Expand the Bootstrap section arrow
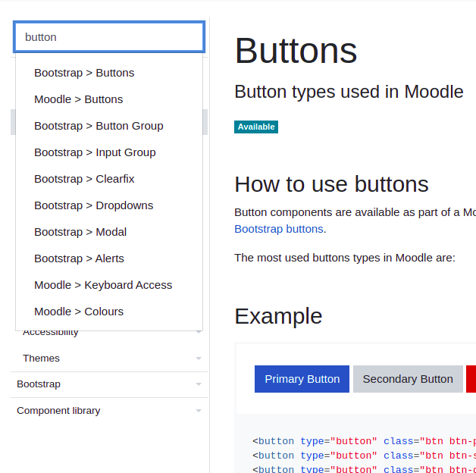The height and width of the screenshot is (473, 476). 199,384
